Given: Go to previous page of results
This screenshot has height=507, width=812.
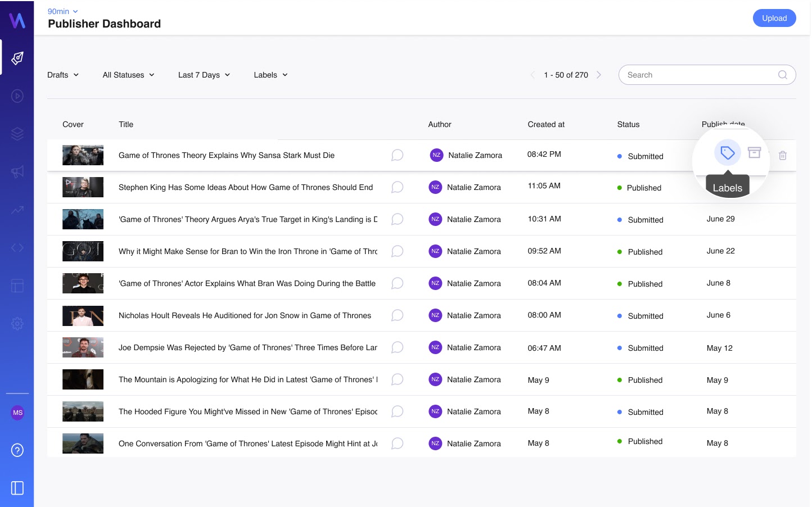Looking at the screenshot, I should [533, 75].
